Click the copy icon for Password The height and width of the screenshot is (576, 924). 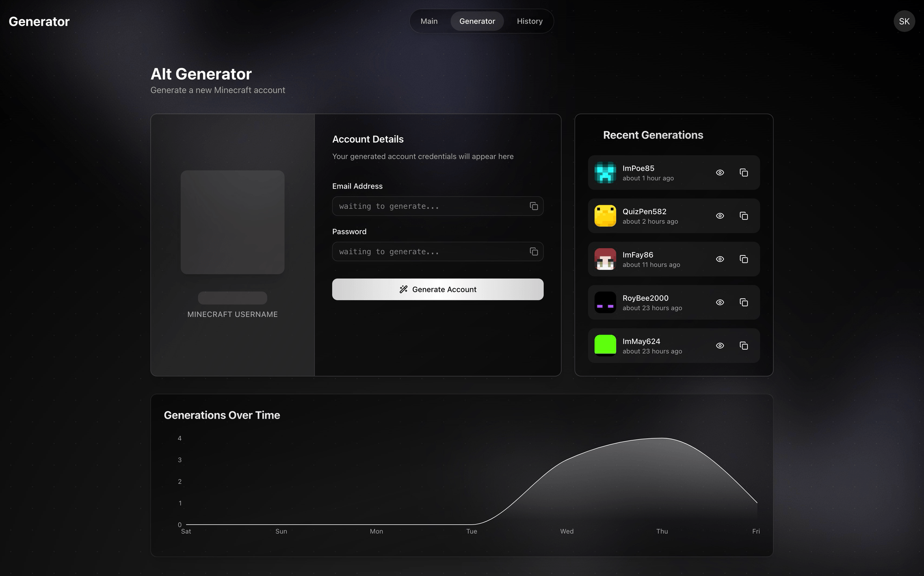534,252
